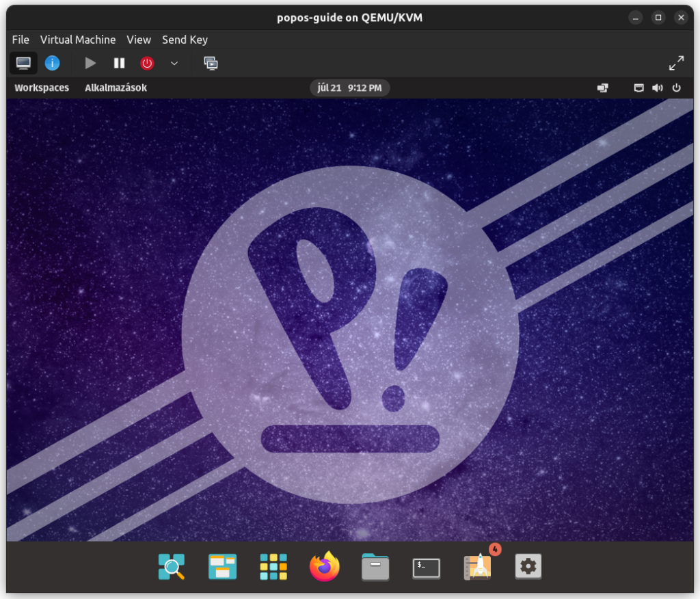Image resolution: width=700 pixels, height=599 pixels.
Task: Power on the virtual machine
Action: click(91, 63)
